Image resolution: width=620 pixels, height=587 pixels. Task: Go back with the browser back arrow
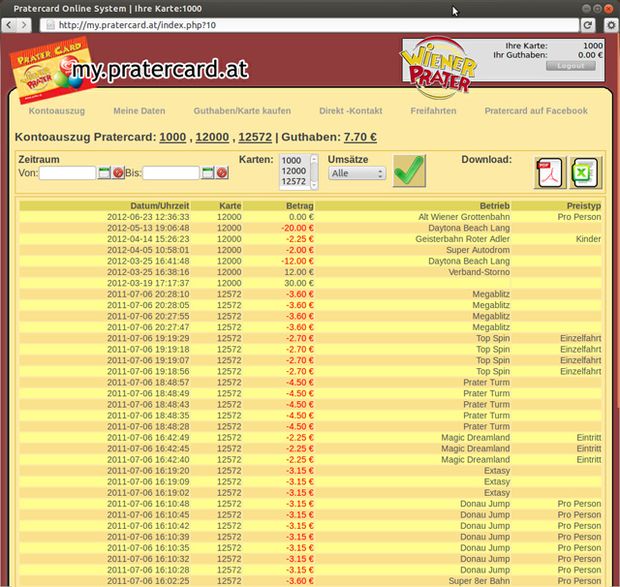[x=9, y=25]
